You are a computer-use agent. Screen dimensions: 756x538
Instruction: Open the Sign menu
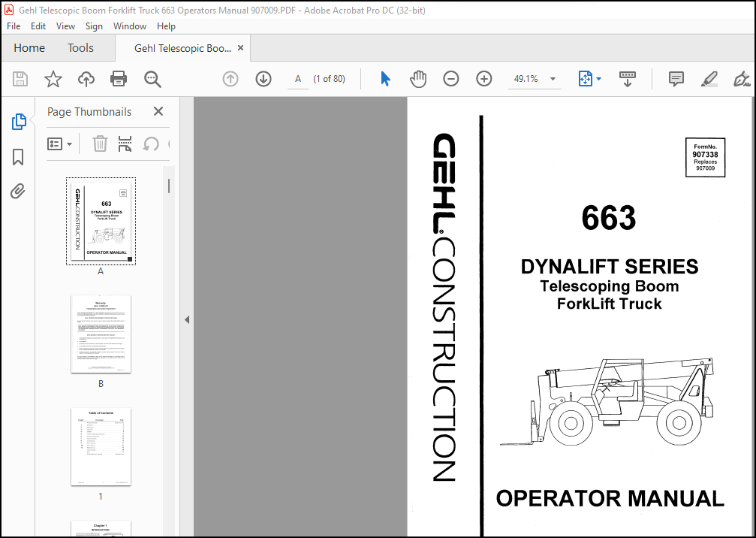[x=94, y=26]
